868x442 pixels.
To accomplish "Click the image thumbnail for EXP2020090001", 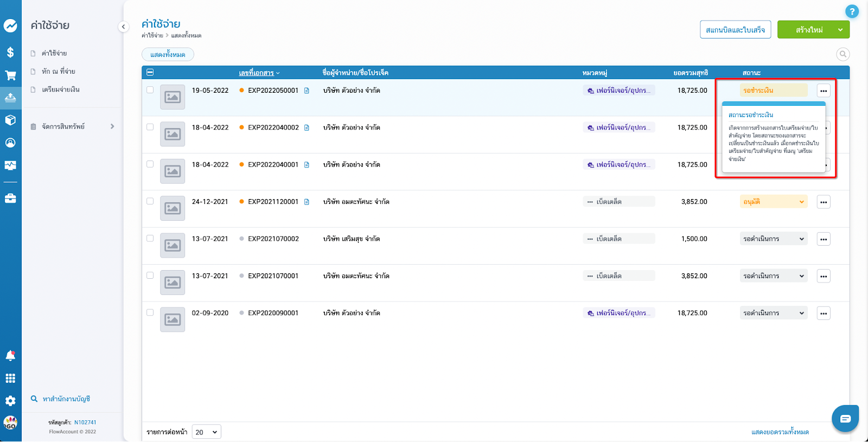I will (x=173, y=319).
